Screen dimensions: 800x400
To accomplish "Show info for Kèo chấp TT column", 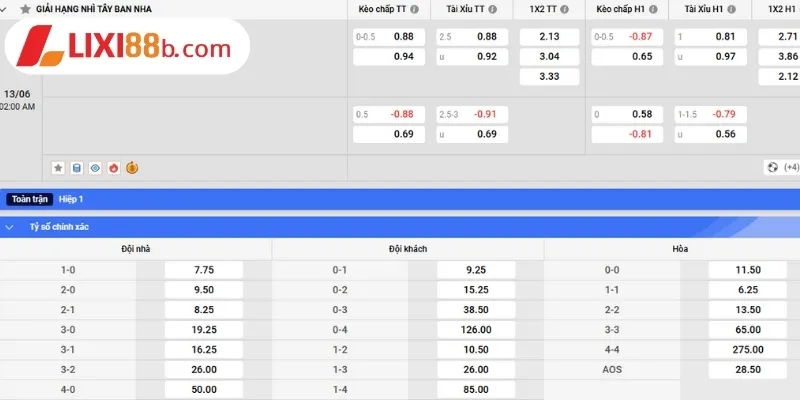I will [x=415, y=9].
